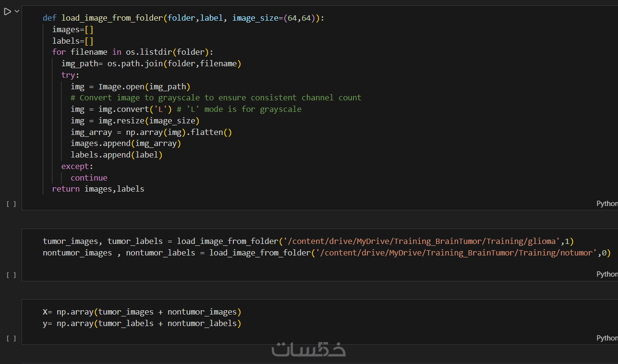This screenshot has height=364, width=618.
Task: Click the Khamsat watermark logo at the bottom
Action: [309, 349]
